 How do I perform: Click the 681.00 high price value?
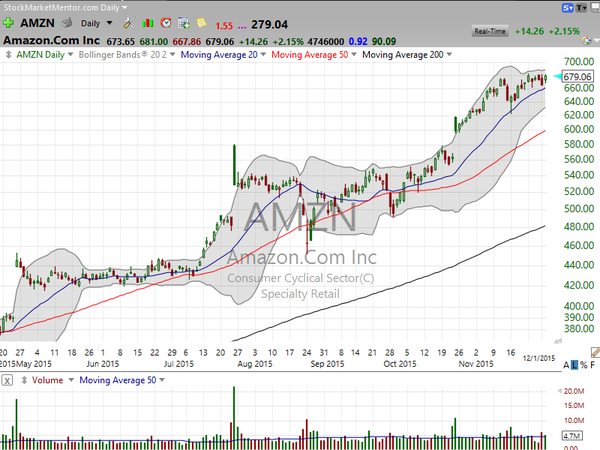(x=153, y=41)
